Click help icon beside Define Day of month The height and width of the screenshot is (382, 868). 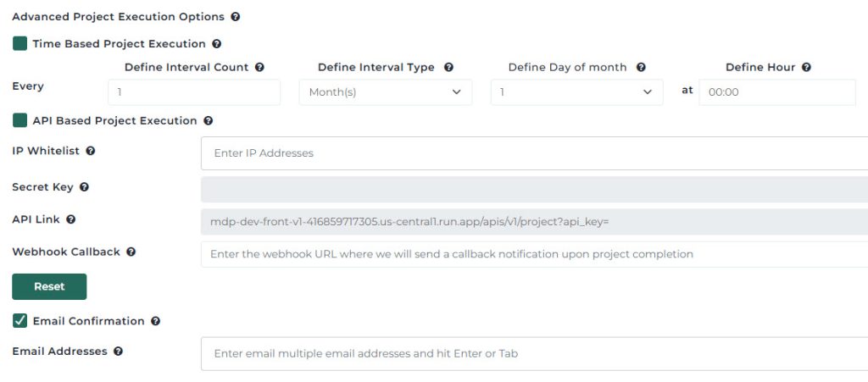[x=641, y=68]
